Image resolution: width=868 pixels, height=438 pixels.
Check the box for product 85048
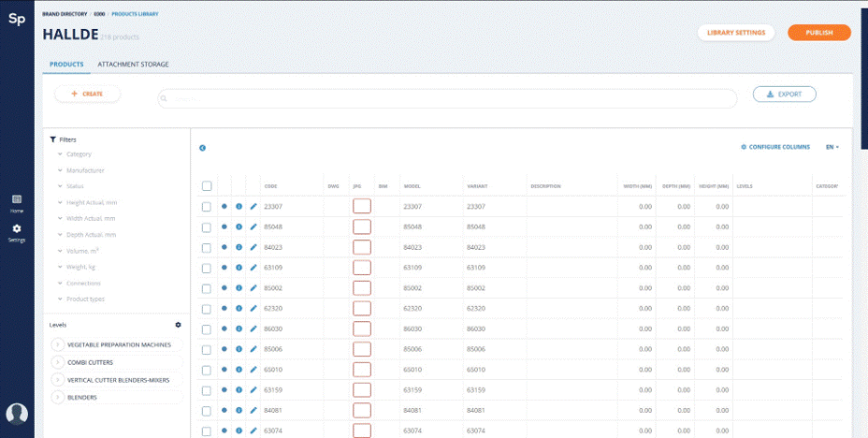click(x=207, y=227)
